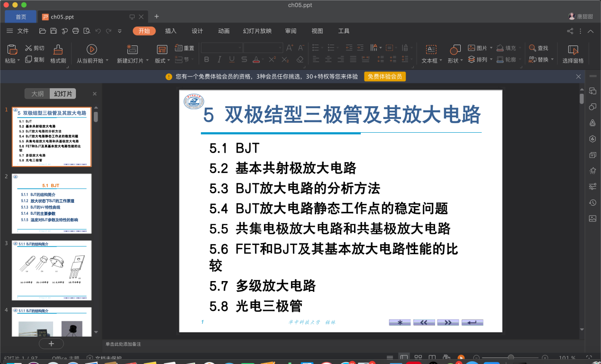Image resolution: width=601 pixels, height=364 pixels.
Task: Click the add slide plus button below thumbnails
Action: 52,344
